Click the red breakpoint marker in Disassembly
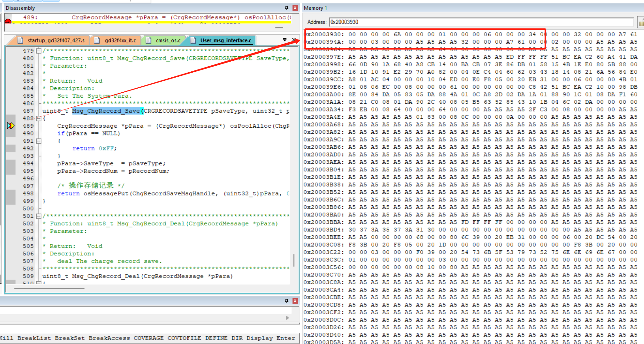Viewport: 644px width, 344px height. point(8,21)
